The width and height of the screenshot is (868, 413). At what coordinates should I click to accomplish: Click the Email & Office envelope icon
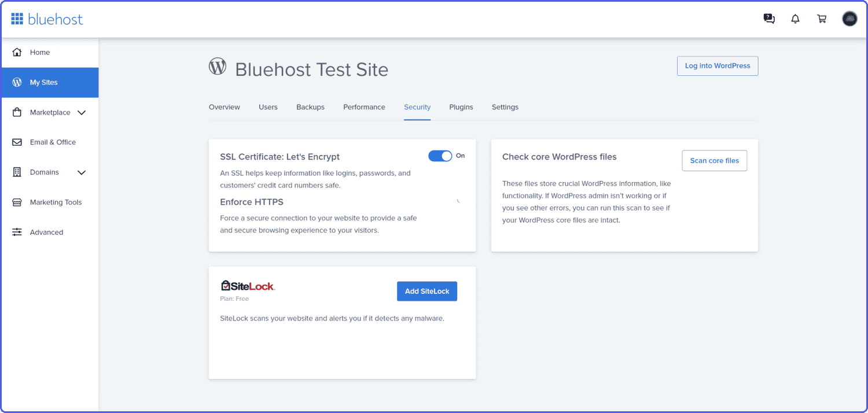[x=17, y=142]
